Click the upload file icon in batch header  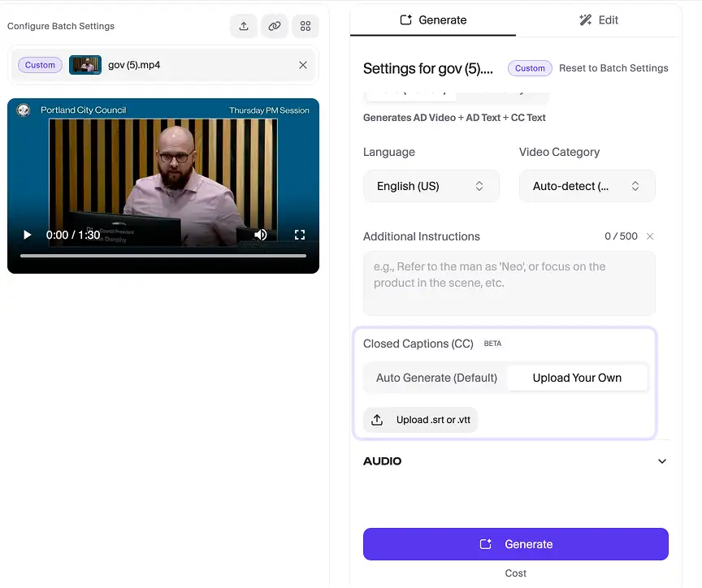tap(244, 26)
